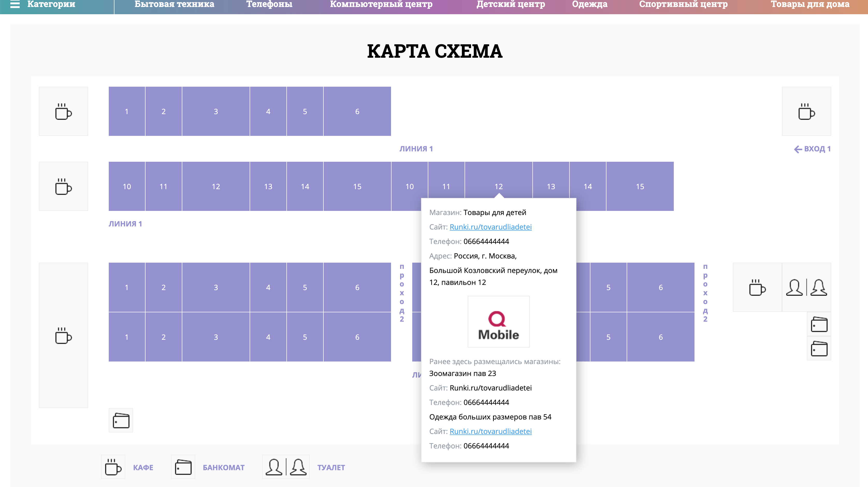The image size is (868, 487).
Task: Select pavilion 1 in the top row
Action: [127, 111]
